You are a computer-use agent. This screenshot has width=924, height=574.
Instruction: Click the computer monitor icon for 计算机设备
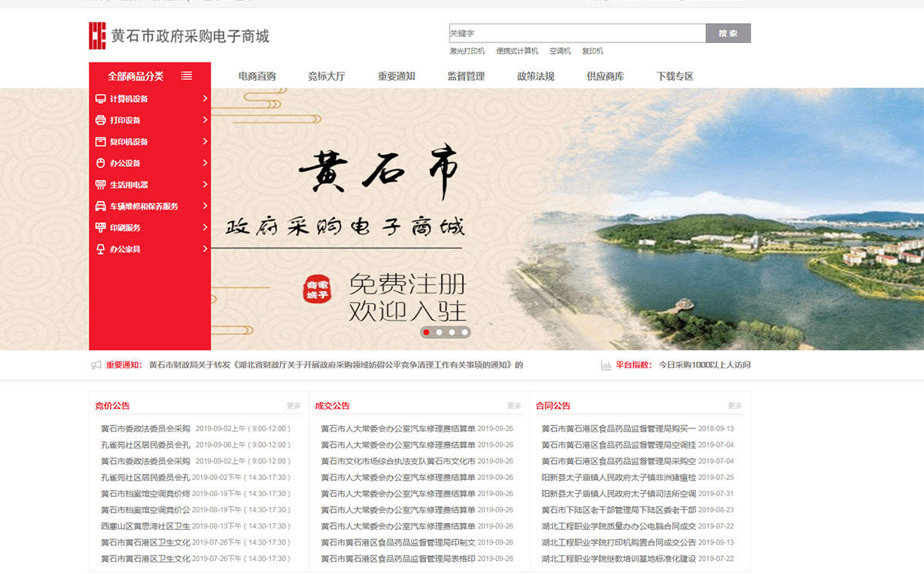point(100,99)
